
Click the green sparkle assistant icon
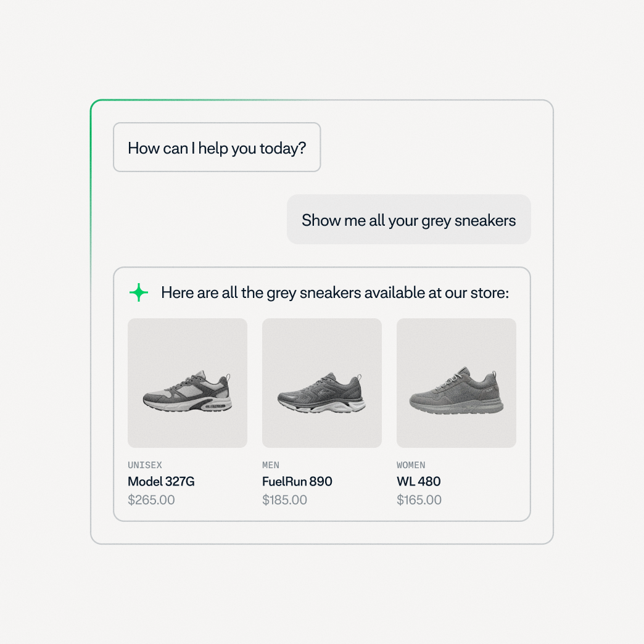(139, 292)
